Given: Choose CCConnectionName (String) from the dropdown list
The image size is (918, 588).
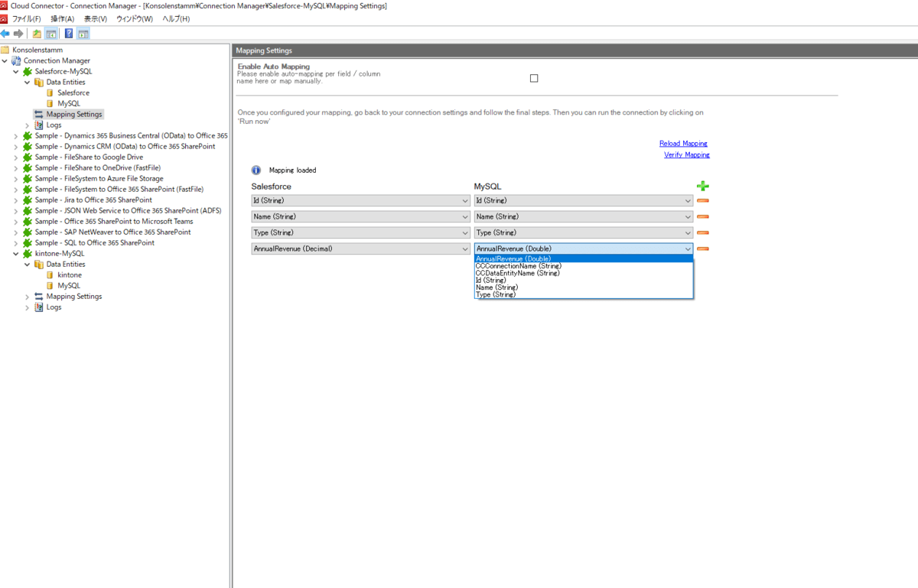Looking at the screenshot, I should [584, 266].
